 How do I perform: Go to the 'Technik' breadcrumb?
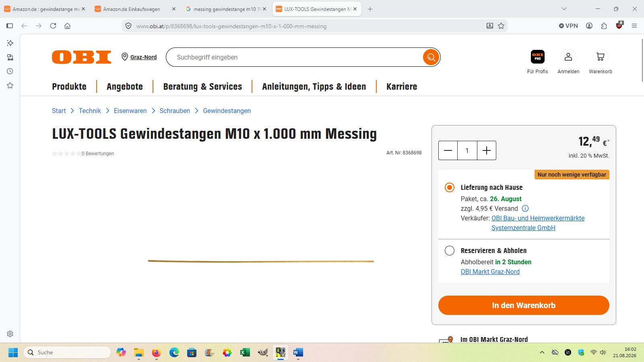90,111
